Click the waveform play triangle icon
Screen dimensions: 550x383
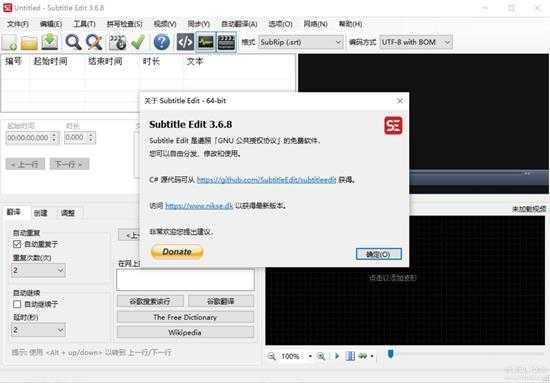[x=337, y=356]
